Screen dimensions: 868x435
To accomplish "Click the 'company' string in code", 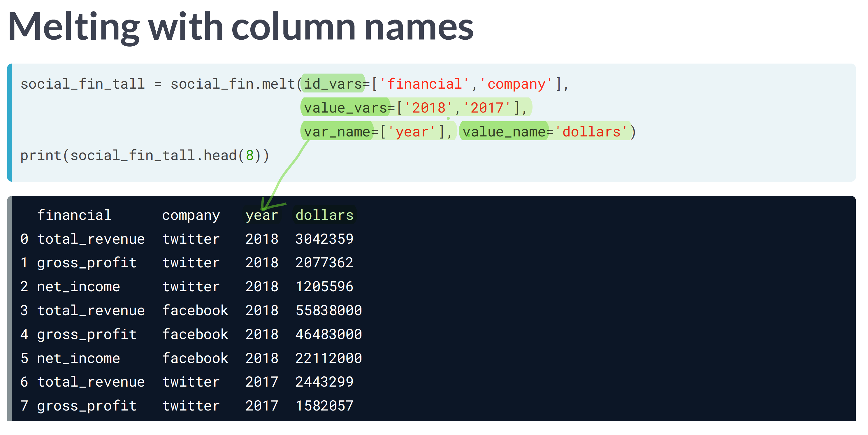I will [516, 84].
